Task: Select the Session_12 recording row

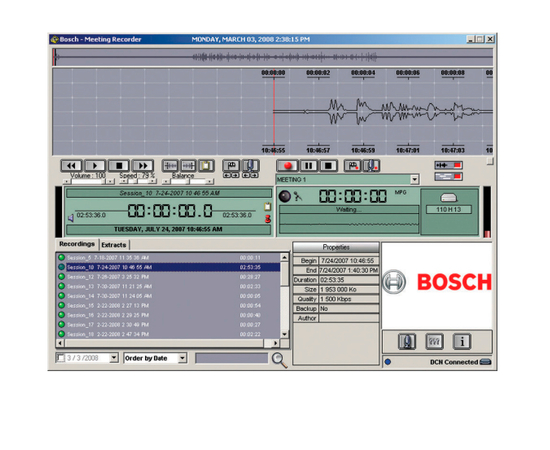Action: point(169,277)
